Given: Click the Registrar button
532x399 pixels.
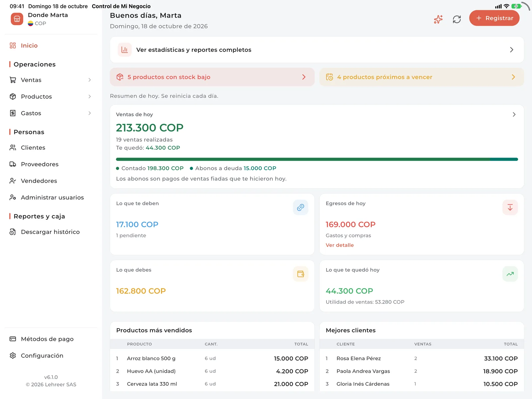Looking at the screenshot, I should (x=494, y=18).
